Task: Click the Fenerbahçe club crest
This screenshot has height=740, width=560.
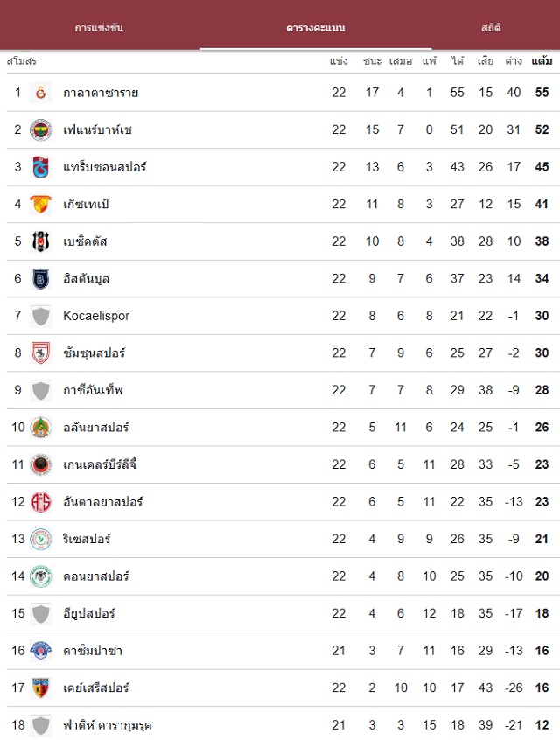Action: pyautogui.click(x=41, y=130)
